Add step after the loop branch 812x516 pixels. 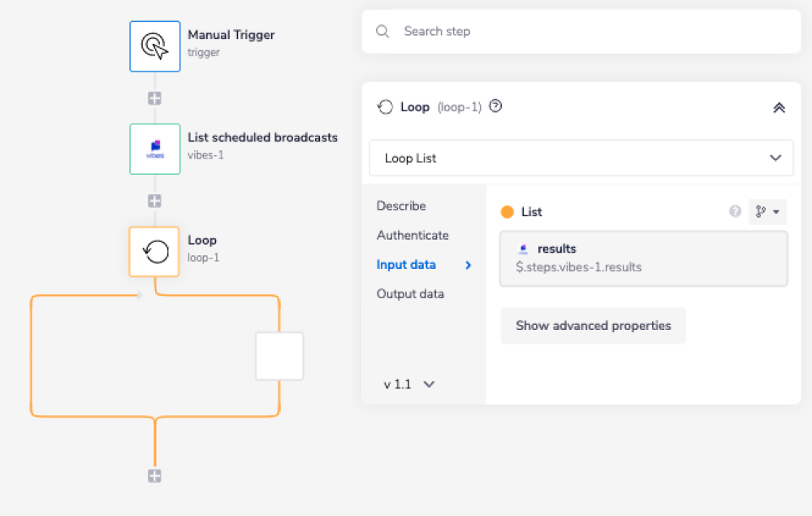click(154, 476)
